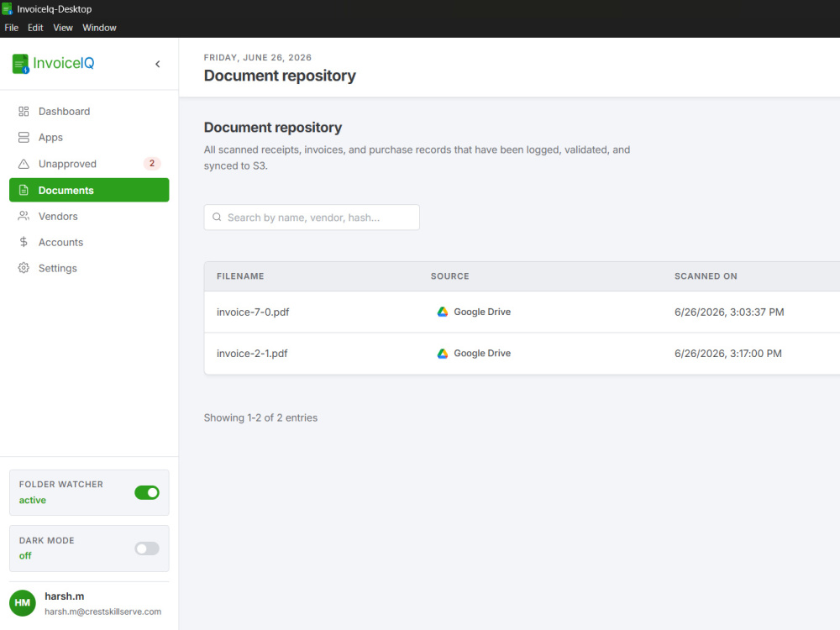Select the Documents nav item
Screen dimensions: 840x630
point(89,190)
